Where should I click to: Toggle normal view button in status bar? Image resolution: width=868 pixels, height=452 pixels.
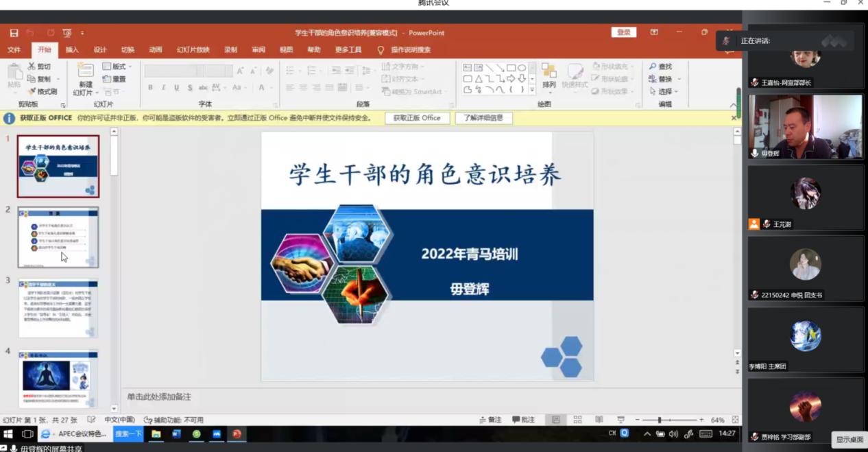click(556, 420)
